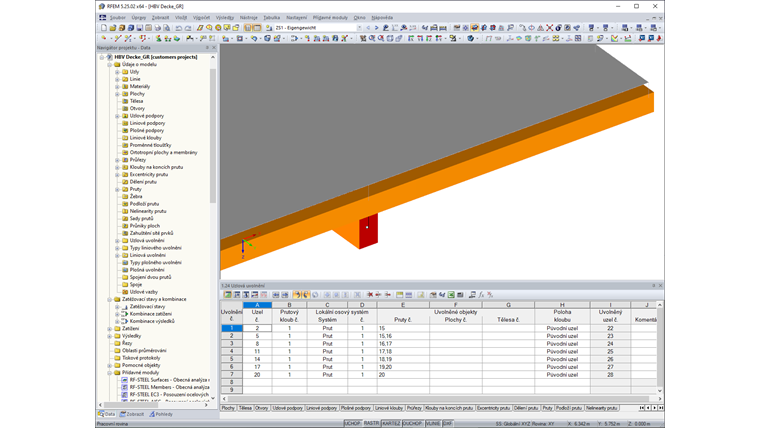
Task: Expand the Průřezy tree node
Action: point(117,160)
